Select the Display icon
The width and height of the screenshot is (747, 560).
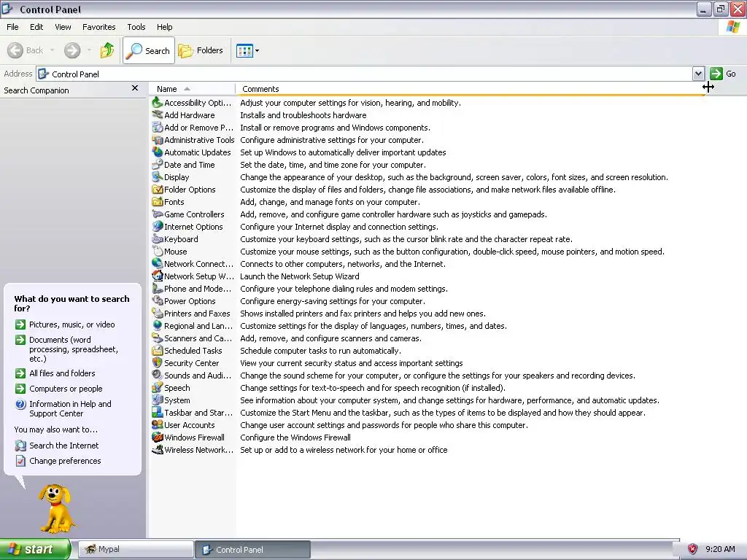pyautogui.click(x=158, y=176)
